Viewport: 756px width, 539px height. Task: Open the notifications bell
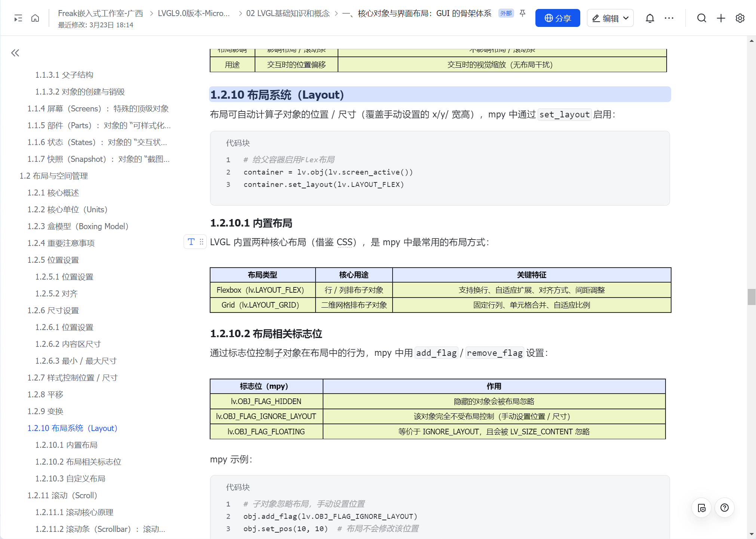coord(650,18)
